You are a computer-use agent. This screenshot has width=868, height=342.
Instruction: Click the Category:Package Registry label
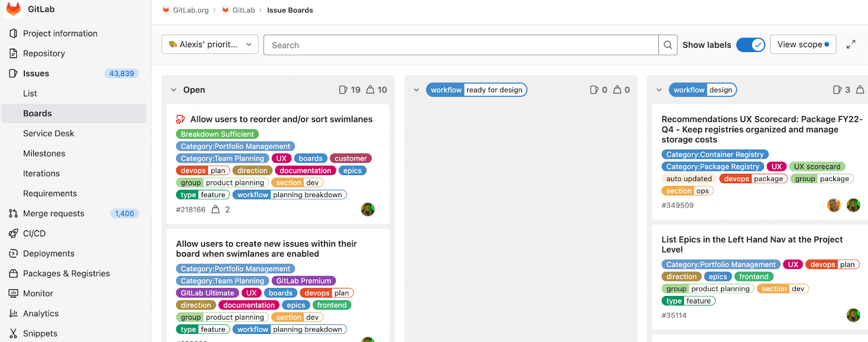pyautogui.click(x=713, y=166)
